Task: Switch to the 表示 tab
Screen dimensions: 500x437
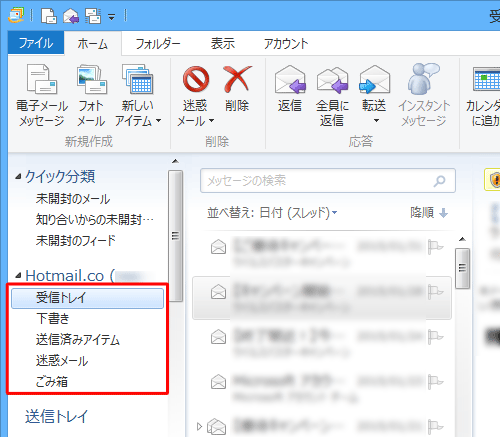Action: click(223, 44)
